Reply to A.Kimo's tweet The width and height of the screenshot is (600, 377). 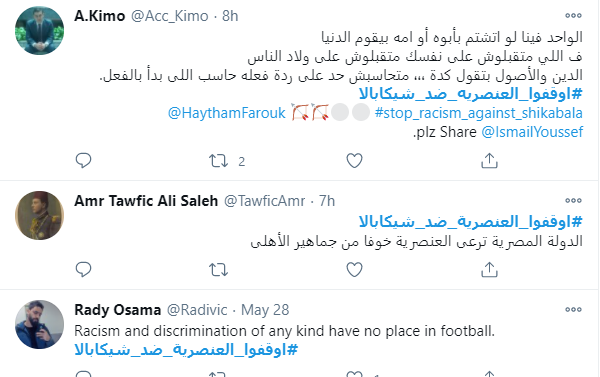(x=83, y=160)
